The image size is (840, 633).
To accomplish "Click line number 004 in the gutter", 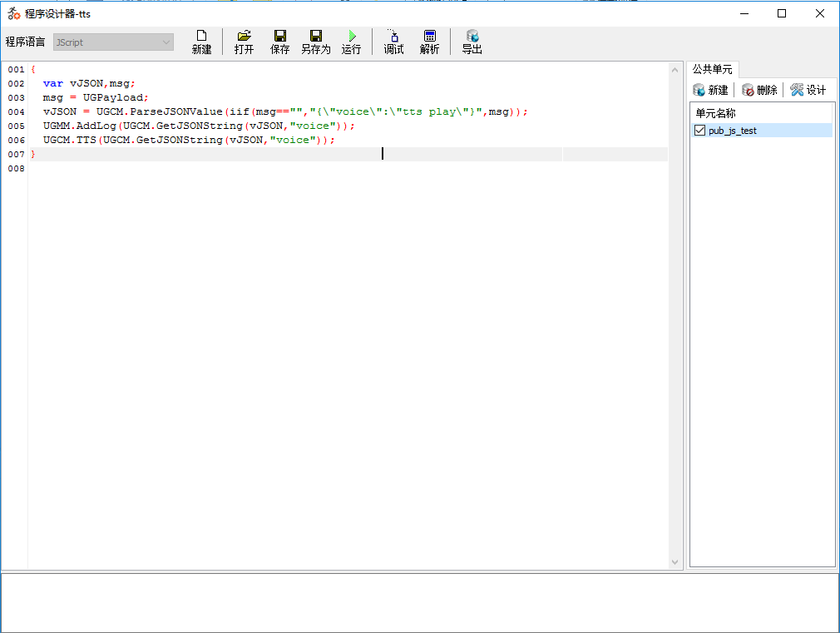I will [16, 112].
